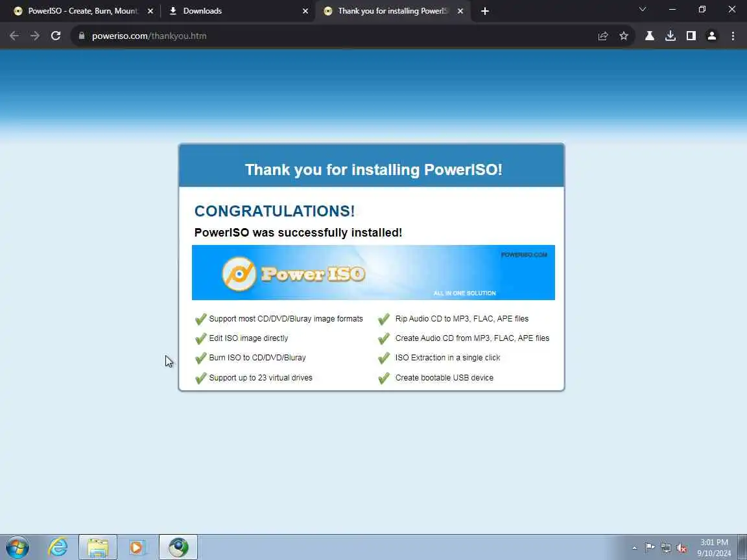The height and width of the screenshot is (560, 747).
Task: Click 'Create Audio CD from MP3, FLAC, APE files' text
Action: coord(472,338)
